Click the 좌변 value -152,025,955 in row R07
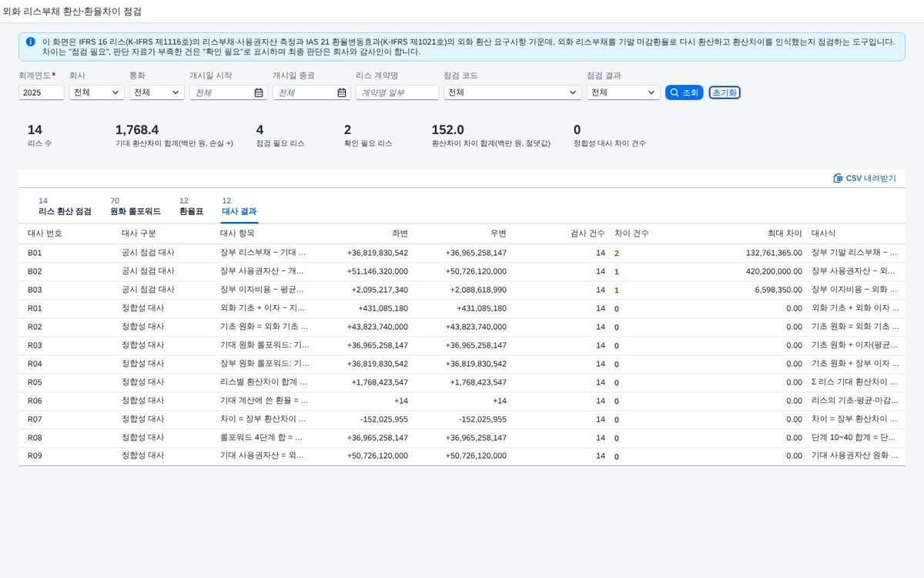 click(x=384, y=419)
